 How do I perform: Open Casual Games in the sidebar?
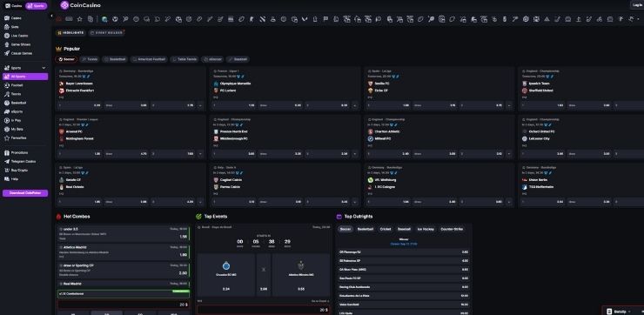(22, 53)
